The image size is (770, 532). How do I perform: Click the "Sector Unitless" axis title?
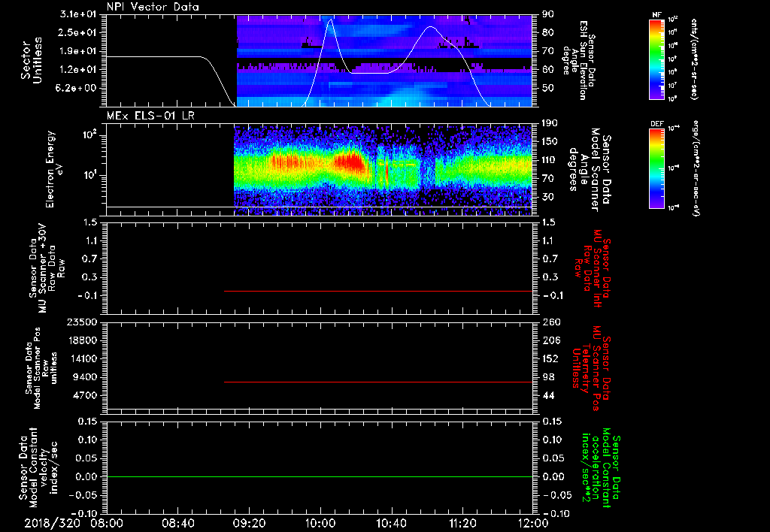[x=32, y=60]
